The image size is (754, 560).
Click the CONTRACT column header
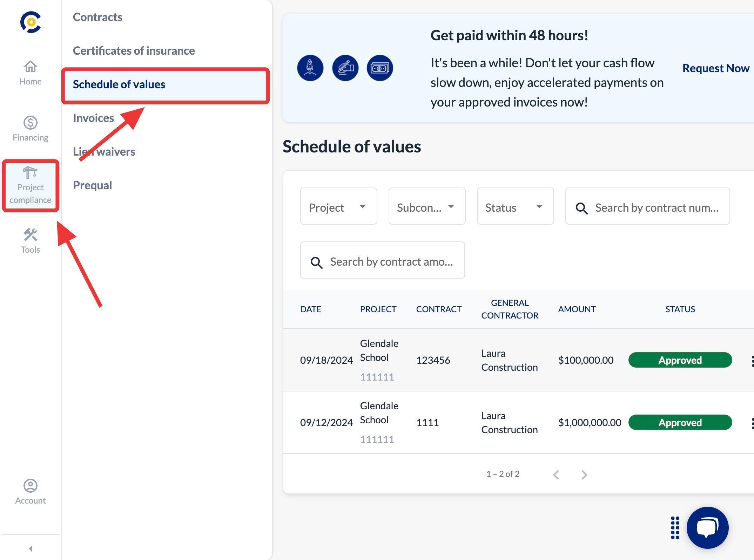tap(438, 309)
